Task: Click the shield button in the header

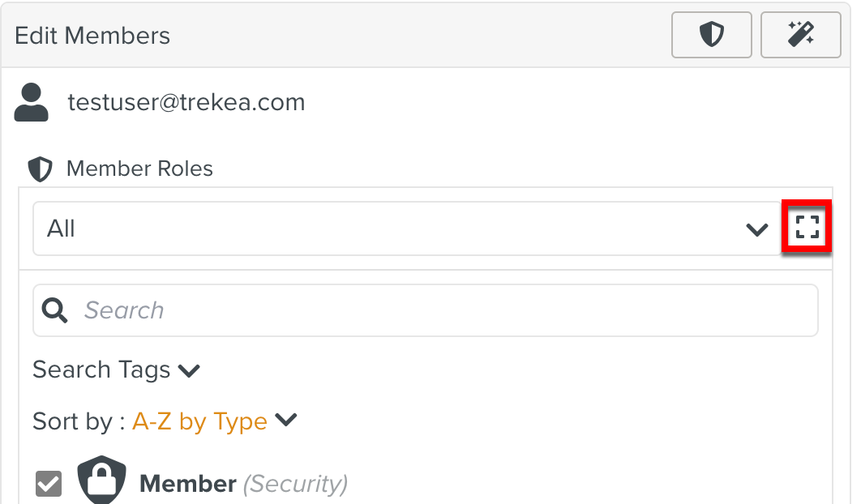Action: pyautogui.click(x=711, y=35)
